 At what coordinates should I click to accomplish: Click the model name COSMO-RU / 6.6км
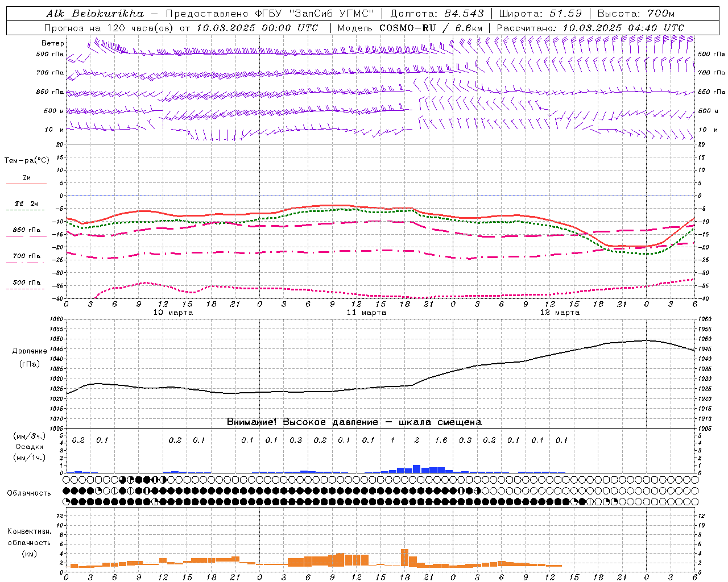click(x=431, y=28)
